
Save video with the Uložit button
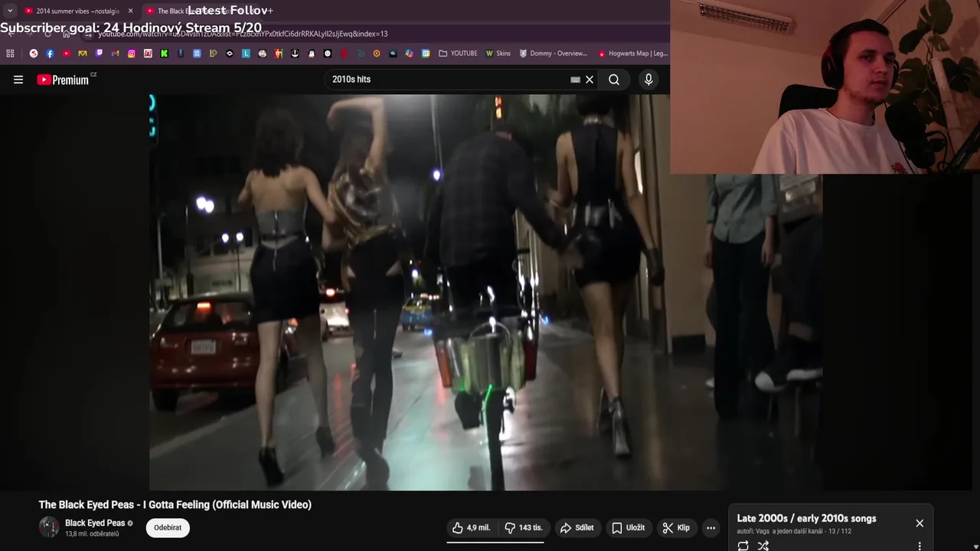click(x=628, y=527)
